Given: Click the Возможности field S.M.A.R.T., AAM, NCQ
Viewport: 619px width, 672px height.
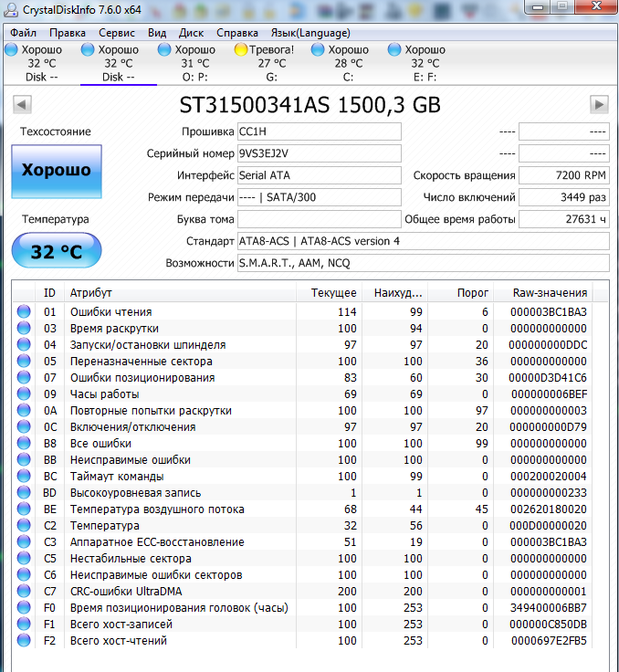Looking at the screenshot, I should click(424, 263).
